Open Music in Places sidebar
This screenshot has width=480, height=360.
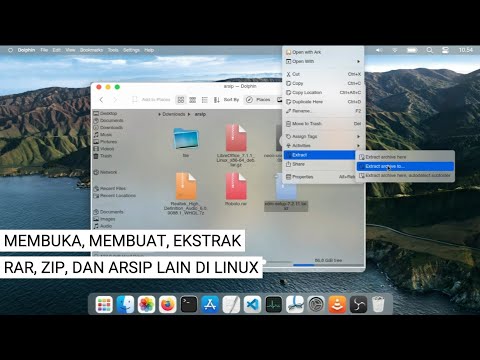(103, 135)
